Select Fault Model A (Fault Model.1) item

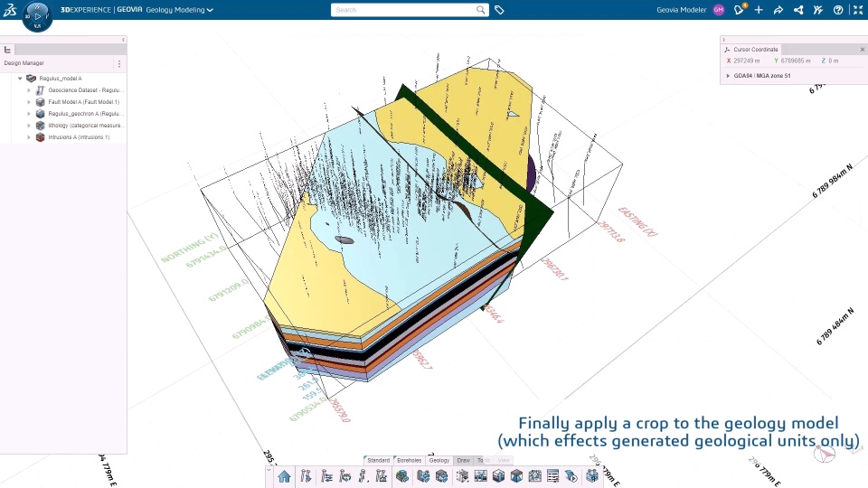click(x=83, y=102)
